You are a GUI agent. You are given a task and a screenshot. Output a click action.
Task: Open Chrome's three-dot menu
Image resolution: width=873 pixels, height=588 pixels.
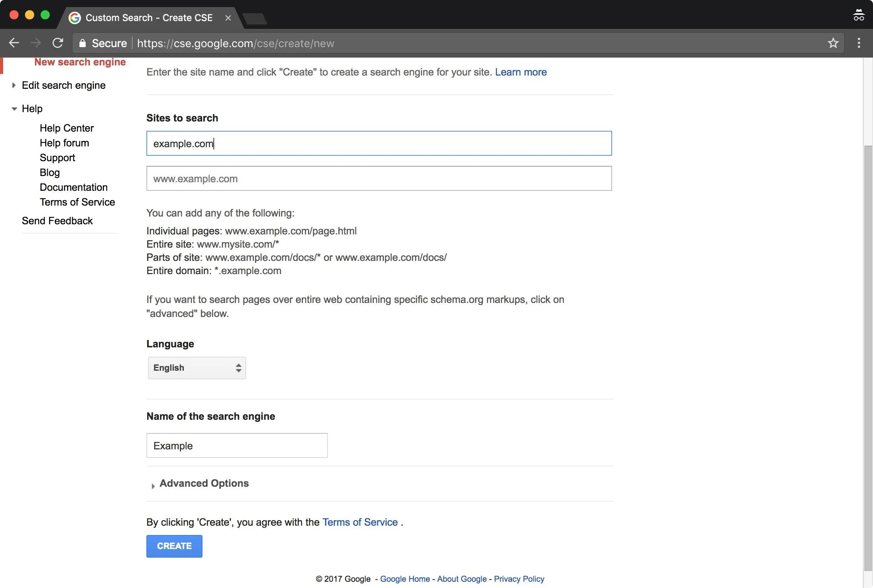pyautogui.click(x=859, y=43)
